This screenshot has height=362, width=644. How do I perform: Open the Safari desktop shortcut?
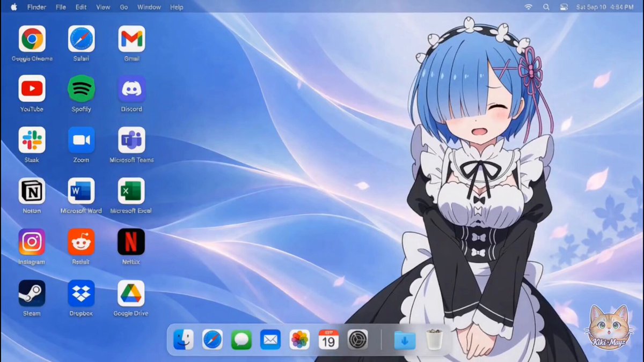click(x=81, y=39)
